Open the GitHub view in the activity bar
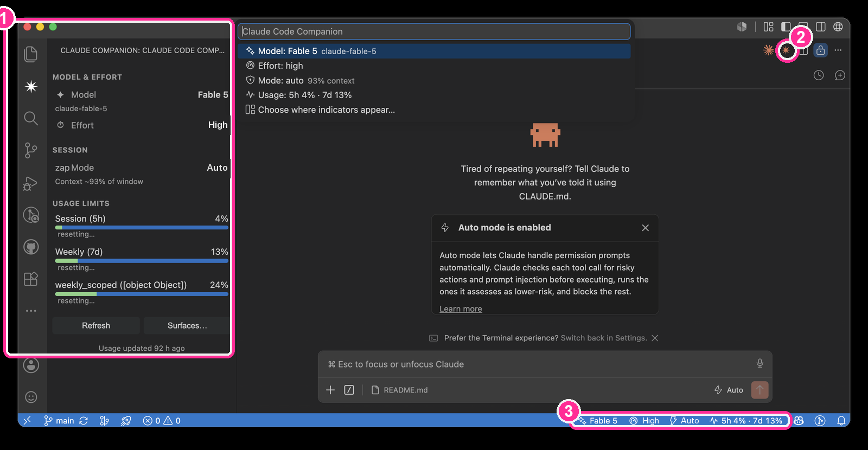Image resolution: width=868 pixels, height=450 pixels. click(31, 247)
